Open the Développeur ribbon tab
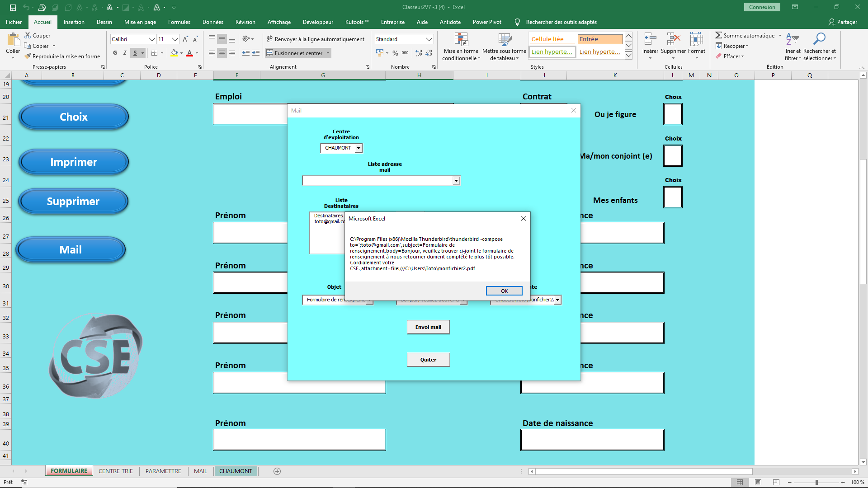 pyautogui.click(x=318, y=22)
